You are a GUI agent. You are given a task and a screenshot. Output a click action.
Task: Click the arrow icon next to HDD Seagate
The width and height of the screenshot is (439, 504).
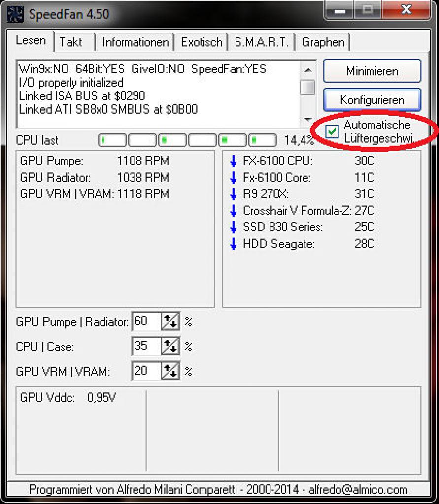click(x=234, y=244)
